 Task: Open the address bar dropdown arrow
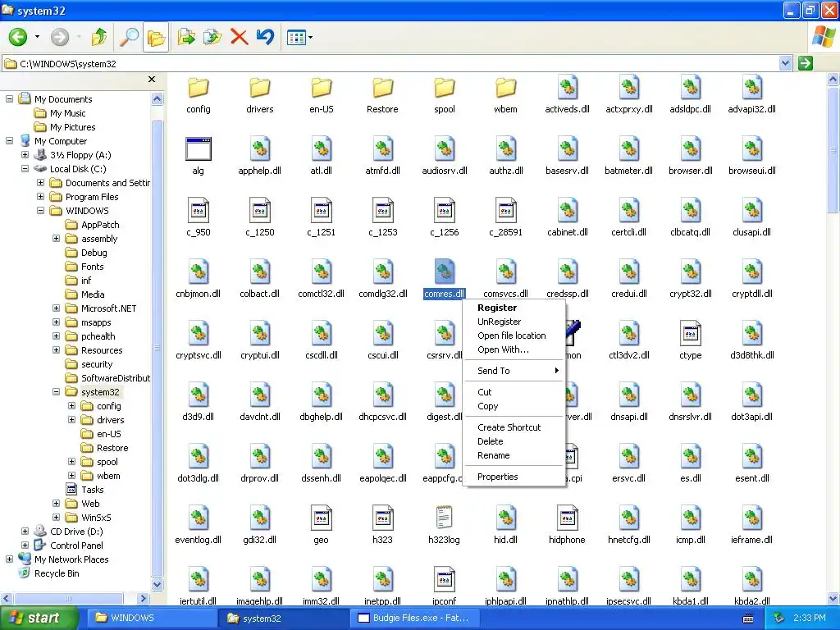pyautogui.click(x=785, y=63)
